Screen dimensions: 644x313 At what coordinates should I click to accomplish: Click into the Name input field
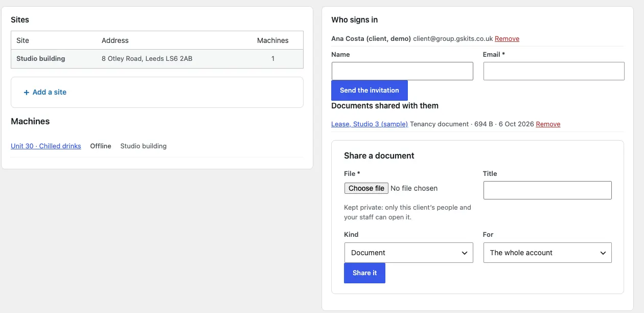click(402, 71)
